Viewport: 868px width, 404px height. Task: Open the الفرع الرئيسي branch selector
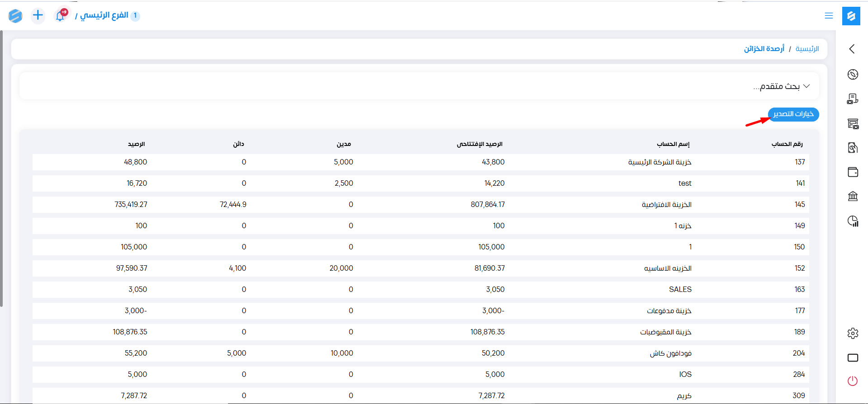coord(104,16)
